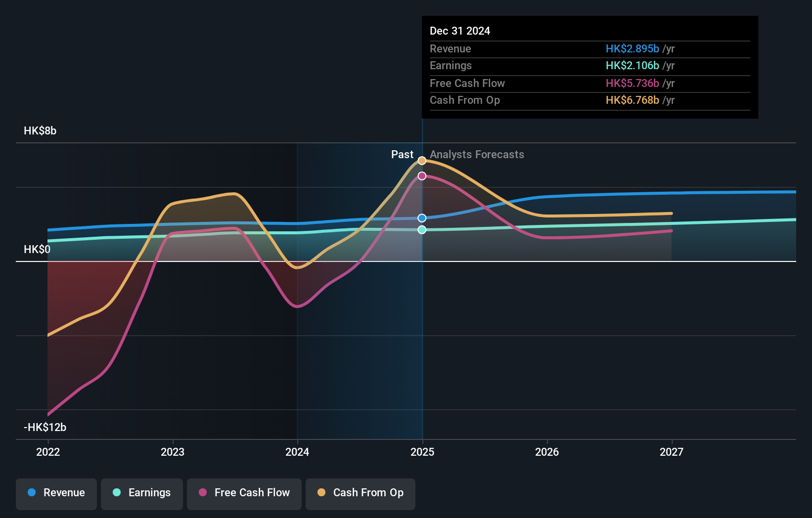
Task: Click the pink Free Cash Flow data point marker
Action: point(422,176)
